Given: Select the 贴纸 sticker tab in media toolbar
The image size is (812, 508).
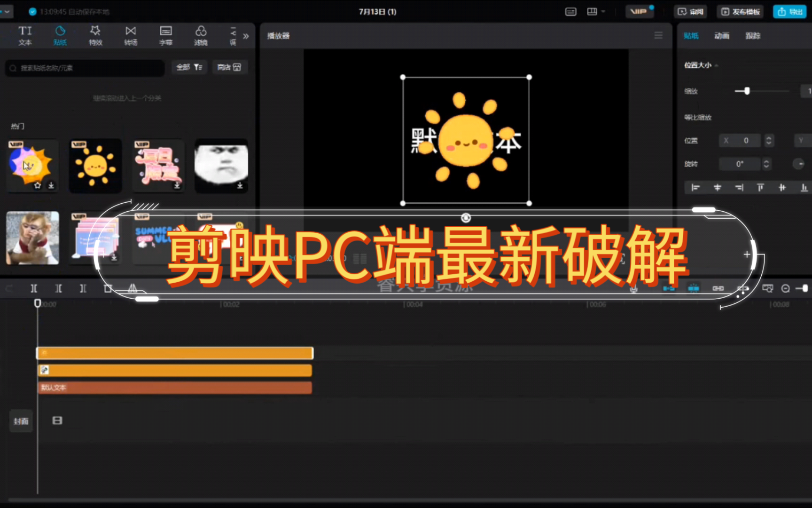Looking at the screenshot, I should coord(60,36).
